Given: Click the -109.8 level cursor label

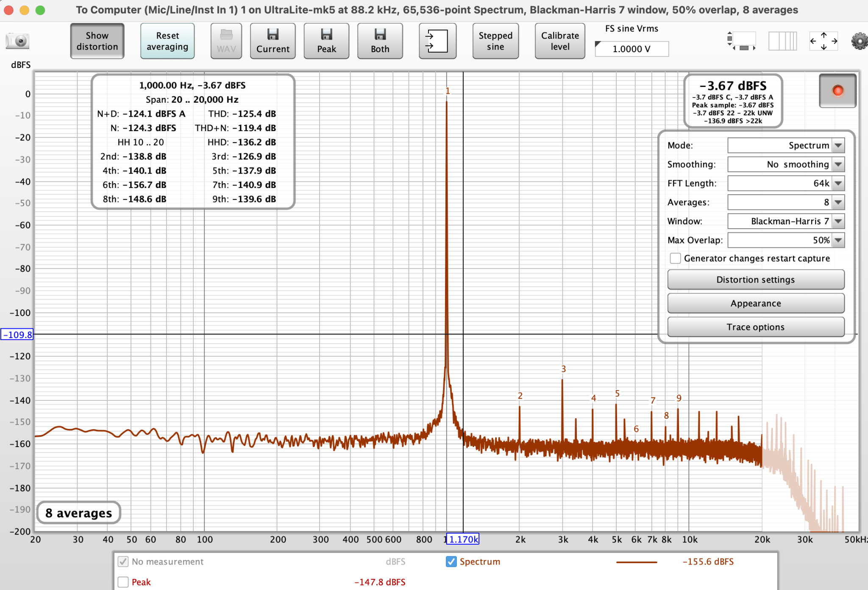Looking at the screenshot, I should tap(17, 335).
